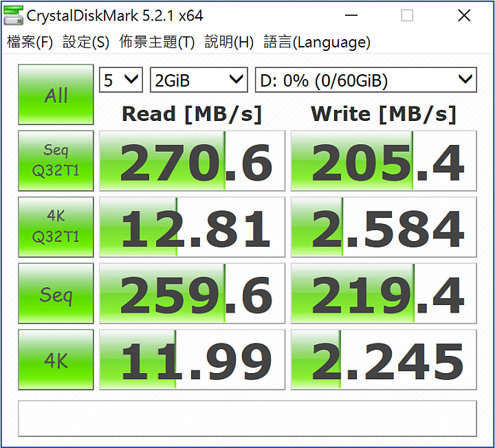Start the 4K Q32T1 test
Image resolution: width=495 pixels, height=448 pixels.
click(56, 227)
